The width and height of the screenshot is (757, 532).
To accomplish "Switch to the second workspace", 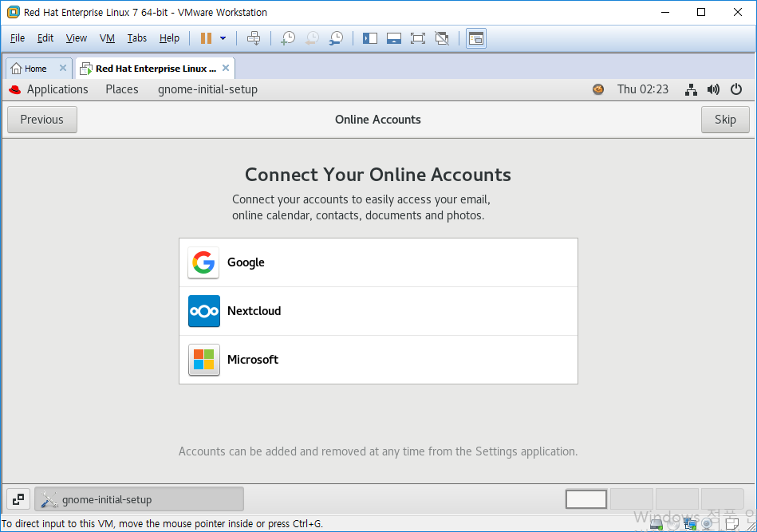I will point(632,499).
